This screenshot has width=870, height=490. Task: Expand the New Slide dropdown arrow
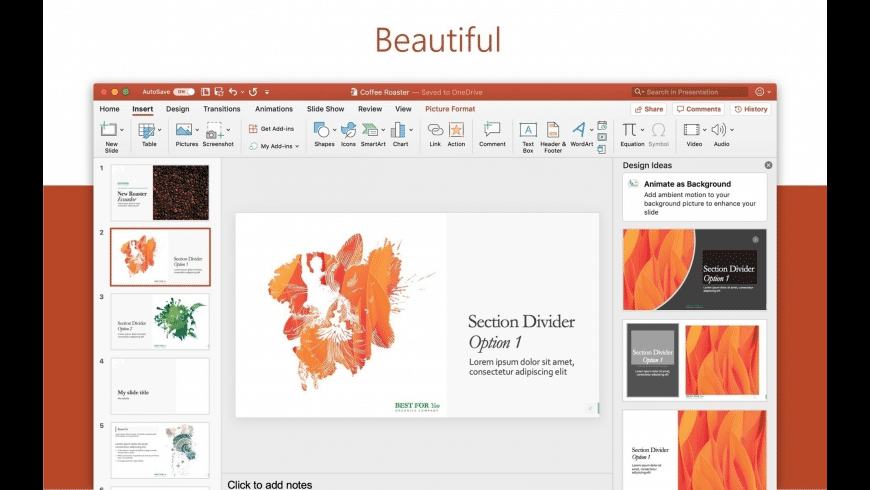pos(122,130)
